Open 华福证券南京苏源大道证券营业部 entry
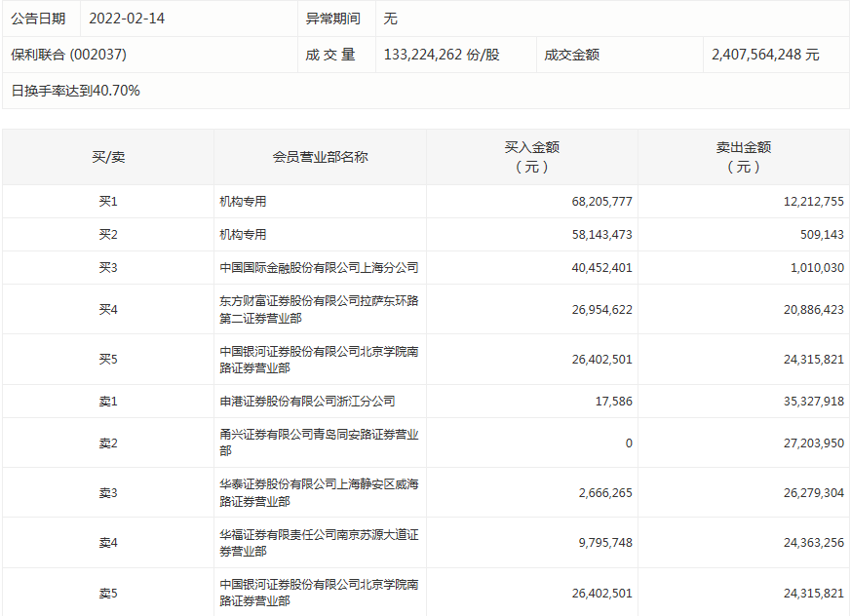Viewport: 851px width, 616px height. coord(319,543)
